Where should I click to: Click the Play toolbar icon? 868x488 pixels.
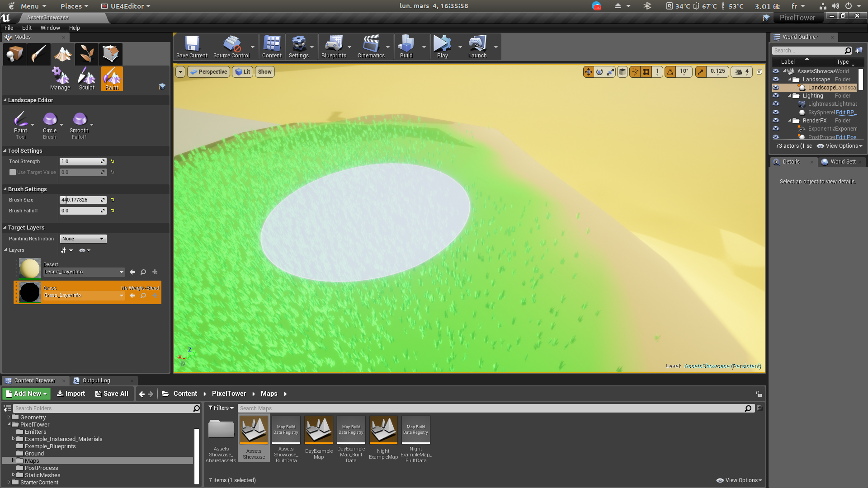(442, 47)
